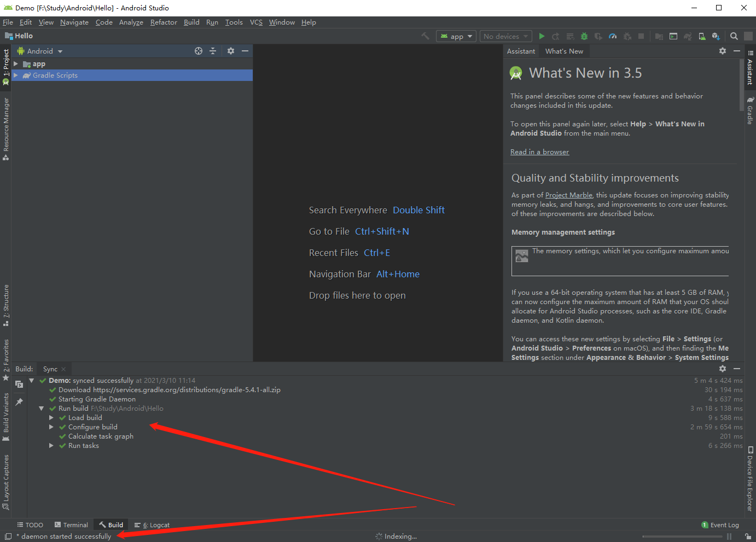The image size is (756, 542).
Task: Switch to the What's New tab
Action: (x=564, y=51)
